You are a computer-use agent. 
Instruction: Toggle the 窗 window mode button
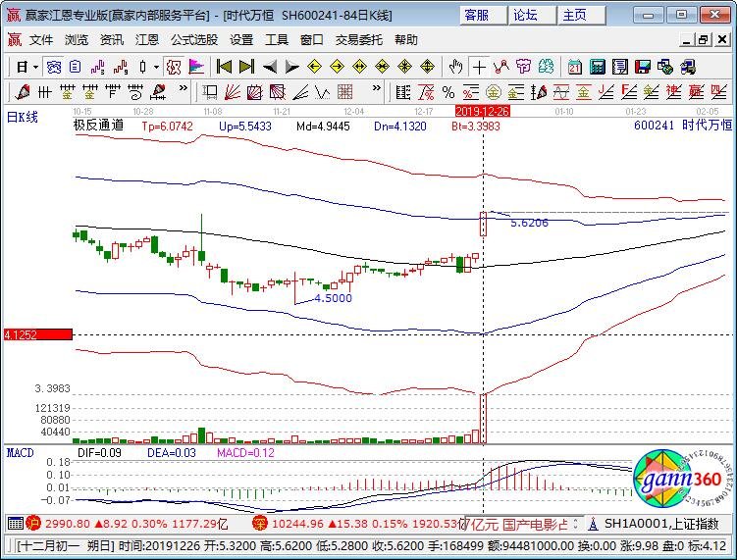pos(54,67)
